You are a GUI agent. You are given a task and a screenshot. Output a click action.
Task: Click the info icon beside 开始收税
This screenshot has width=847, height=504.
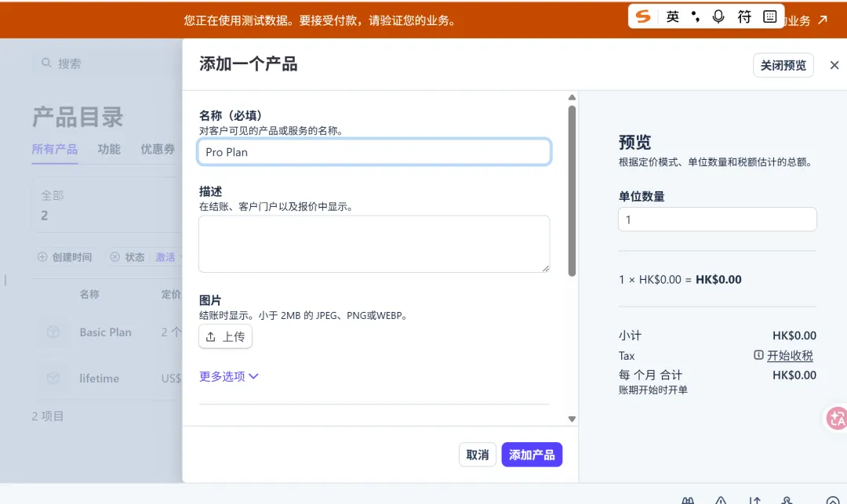point(758,355)
